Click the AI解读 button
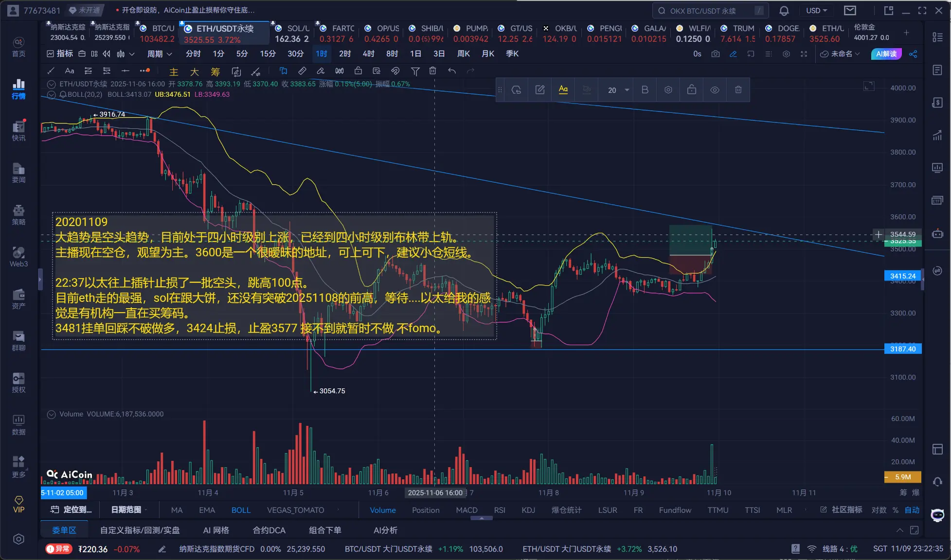 pos(886,54)
